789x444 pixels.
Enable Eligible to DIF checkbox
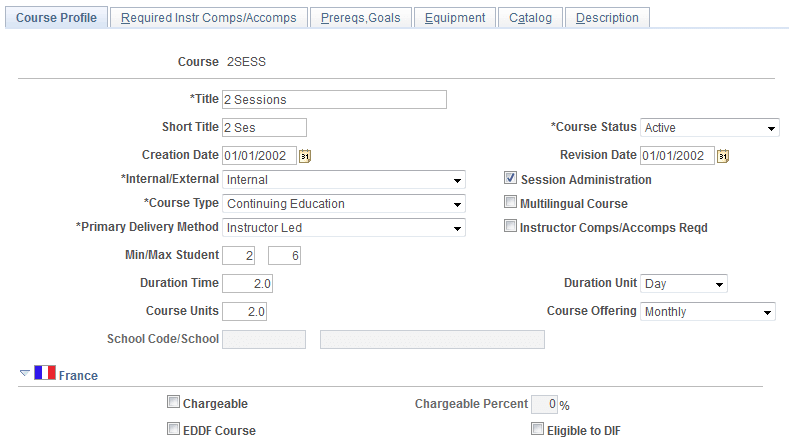[537, 429]
